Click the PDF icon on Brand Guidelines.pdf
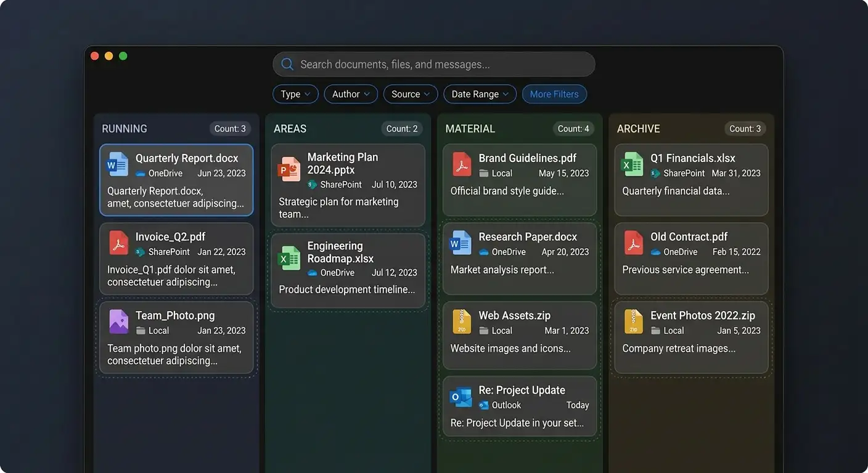This screenshot has height=473, width=868. click(x=462, y=164)
